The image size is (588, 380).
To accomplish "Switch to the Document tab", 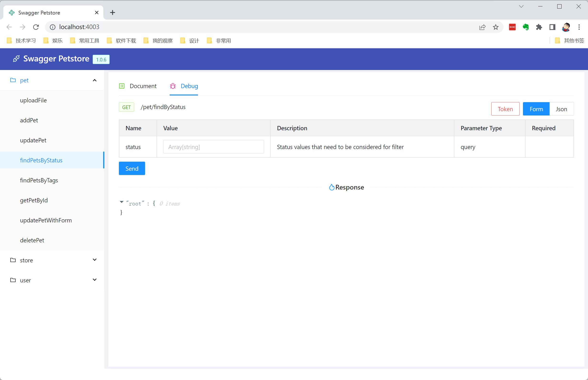I will 143,86.
